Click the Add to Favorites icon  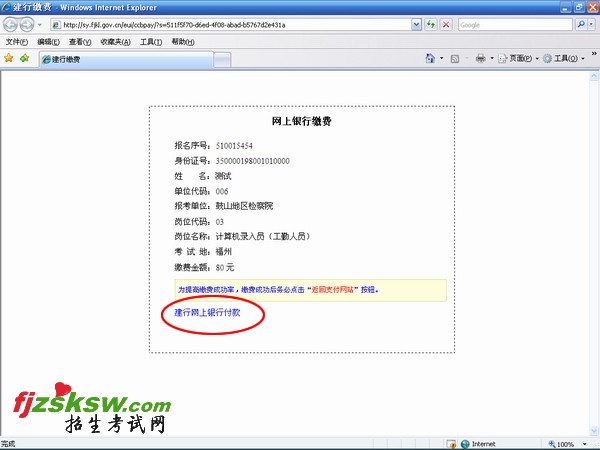point(24,59)
